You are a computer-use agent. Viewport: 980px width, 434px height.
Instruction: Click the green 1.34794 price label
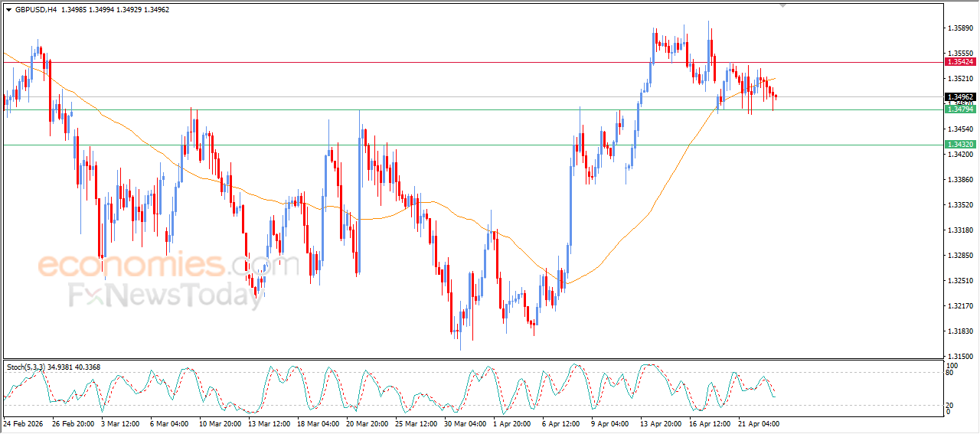coord(960,109)
